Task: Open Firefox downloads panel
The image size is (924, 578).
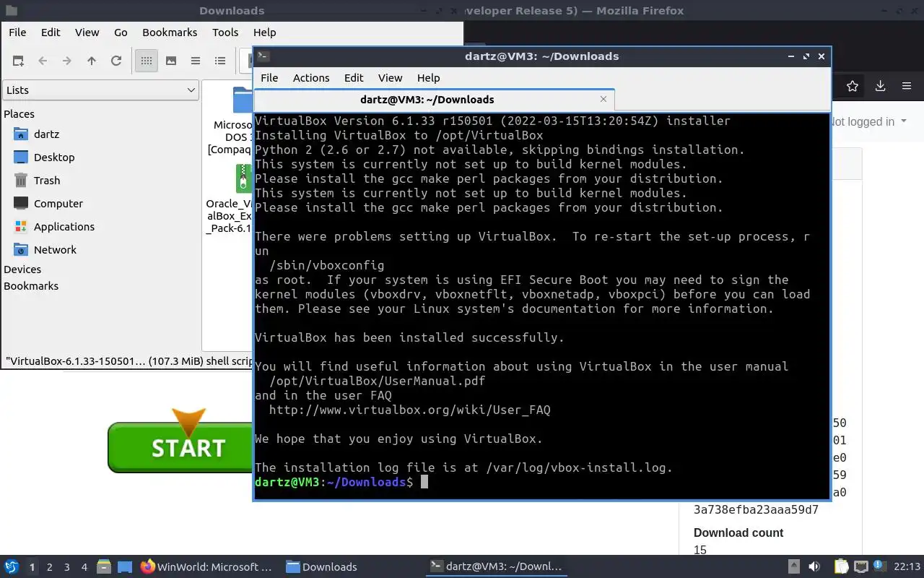Action: tap(880, 86)
